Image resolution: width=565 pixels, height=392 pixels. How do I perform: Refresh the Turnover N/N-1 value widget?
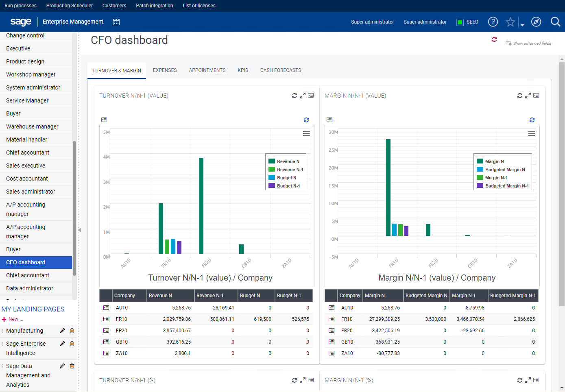tap(294, 95)
